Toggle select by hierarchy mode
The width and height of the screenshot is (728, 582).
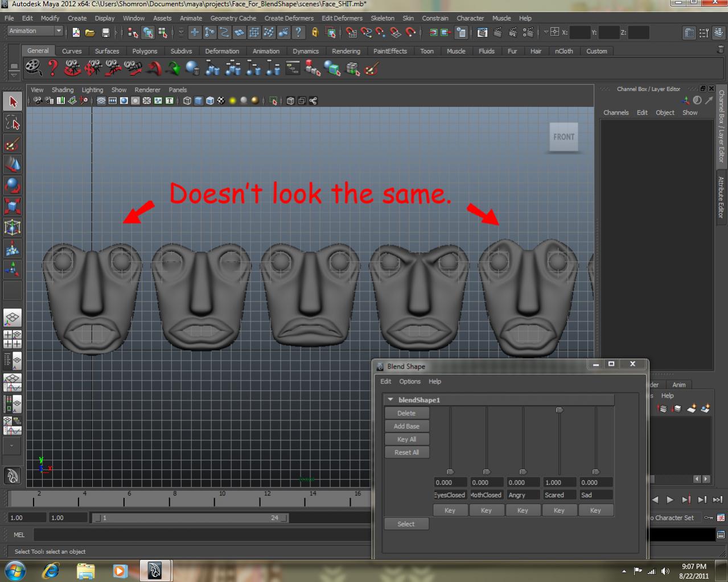(133, 32)
